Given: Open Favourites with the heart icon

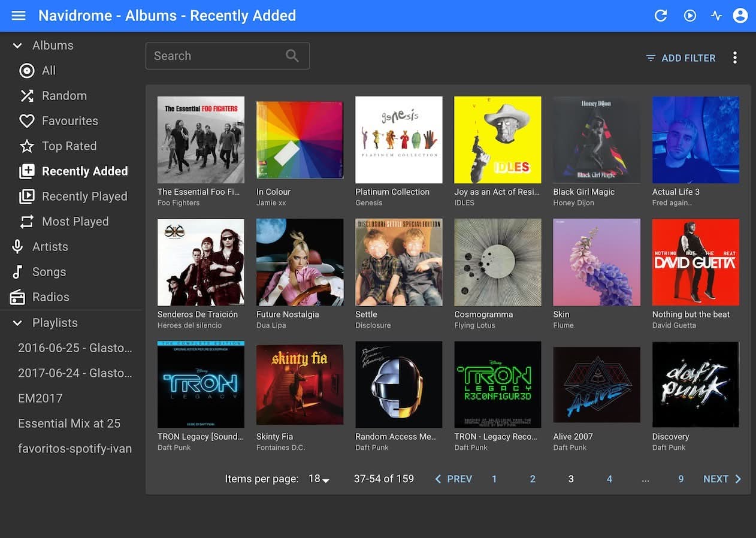Looking at the screenshot, I should [x=27, y=121].
